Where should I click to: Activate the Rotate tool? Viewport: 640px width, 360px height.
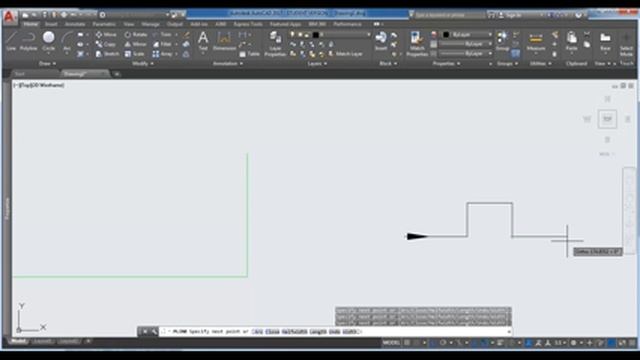pos(136,35)
